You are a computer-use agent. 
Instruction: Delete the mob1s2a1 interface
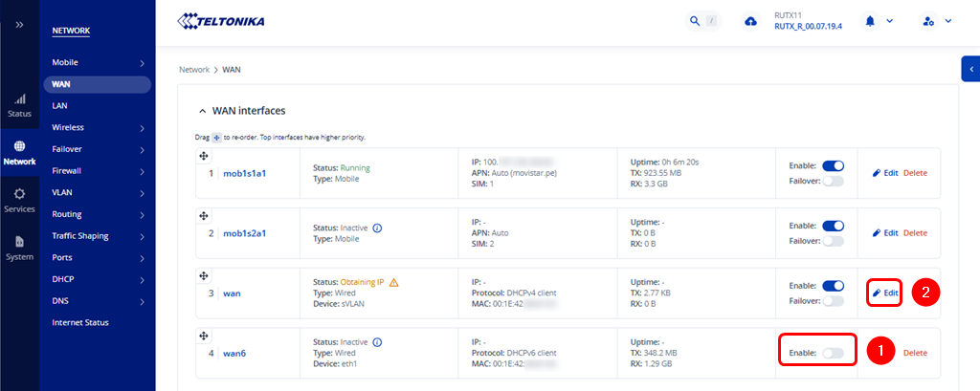coord(915,232)
